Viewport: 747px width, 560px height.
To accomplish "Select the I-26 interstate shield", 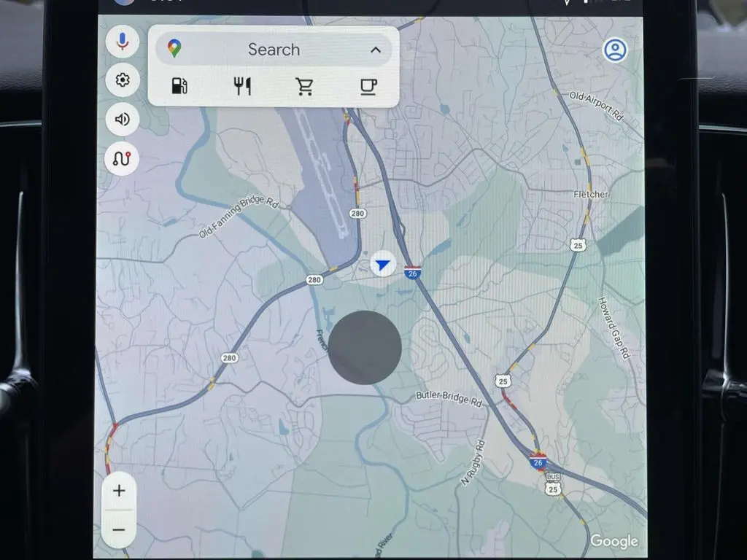I will 414,271.
